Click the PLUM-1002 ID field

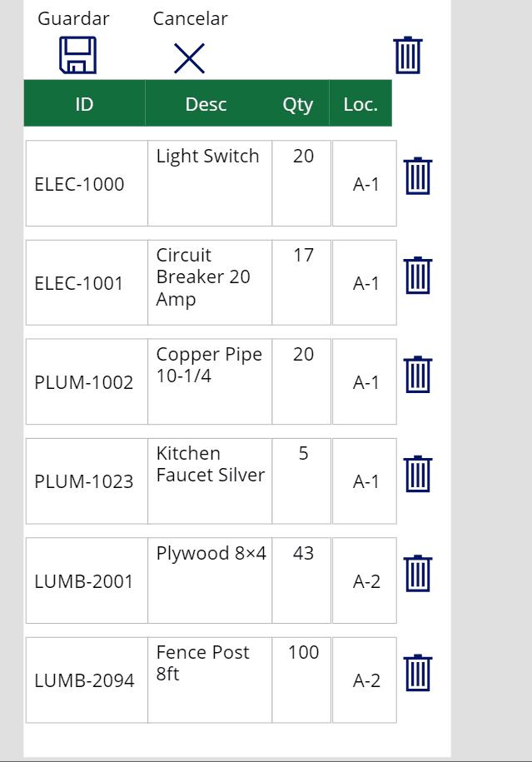point(87,381)
